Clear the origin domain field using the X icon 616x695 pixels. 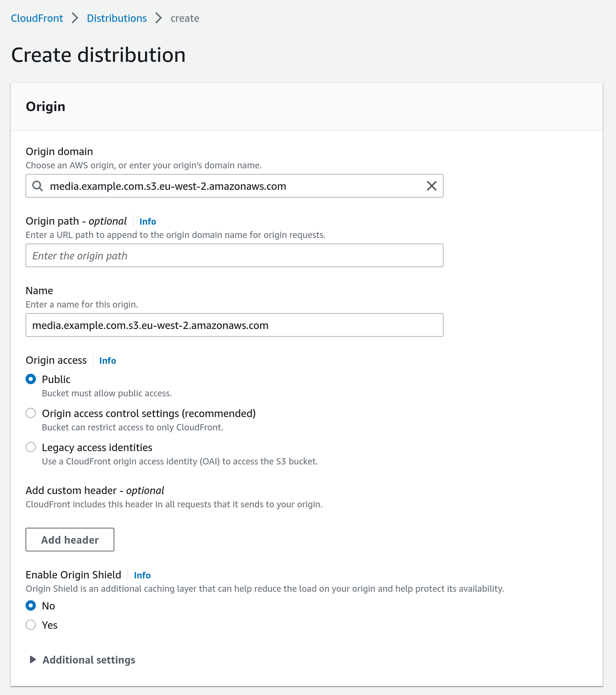click(x=431, y=186)
